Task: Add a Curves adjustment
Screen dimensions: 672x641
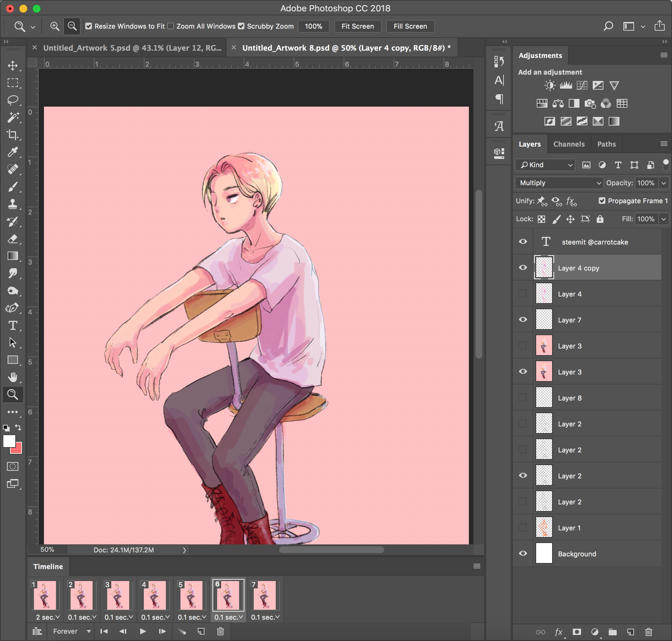Action: tap(582, 85)
